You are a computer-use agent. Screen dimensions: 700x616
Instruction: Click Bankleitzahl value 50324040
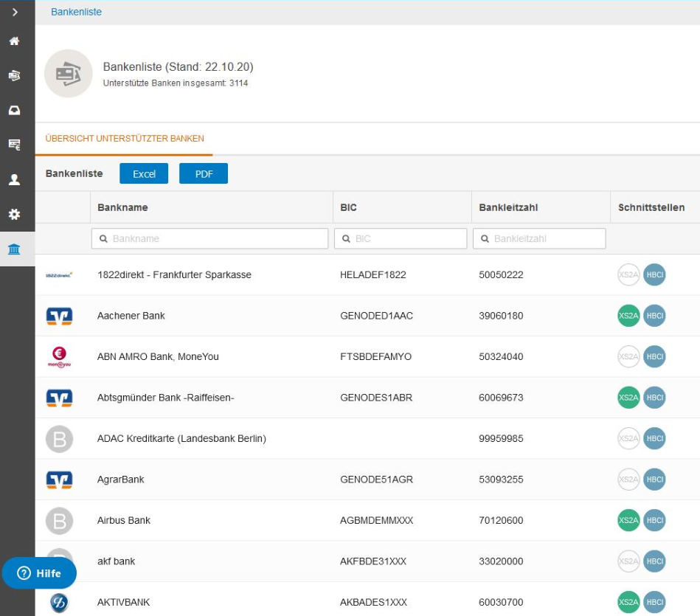point(501,356)
